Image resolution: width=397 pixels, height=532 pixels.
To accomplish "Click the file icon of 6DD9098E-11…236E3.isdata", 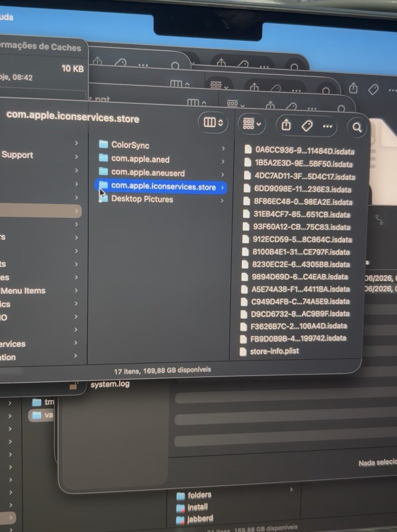I will point(248,188).
